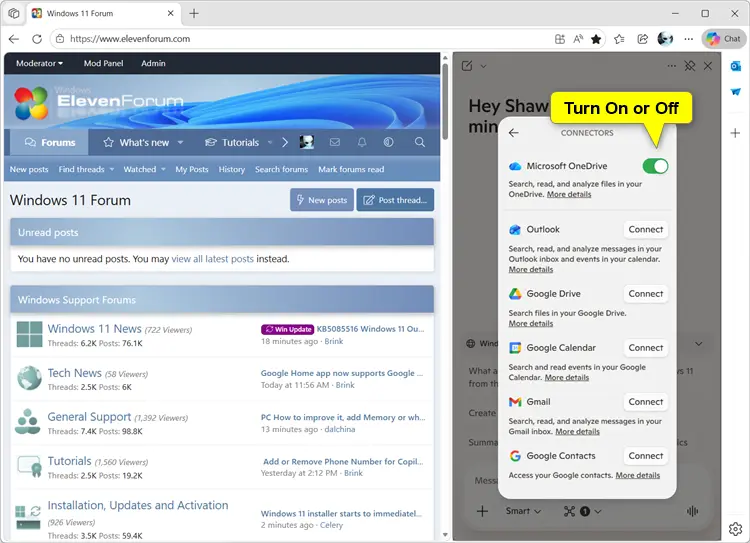Open the Outlook icon in Edge sidebar
Screen dimensions: 750x543
[736, 66]
